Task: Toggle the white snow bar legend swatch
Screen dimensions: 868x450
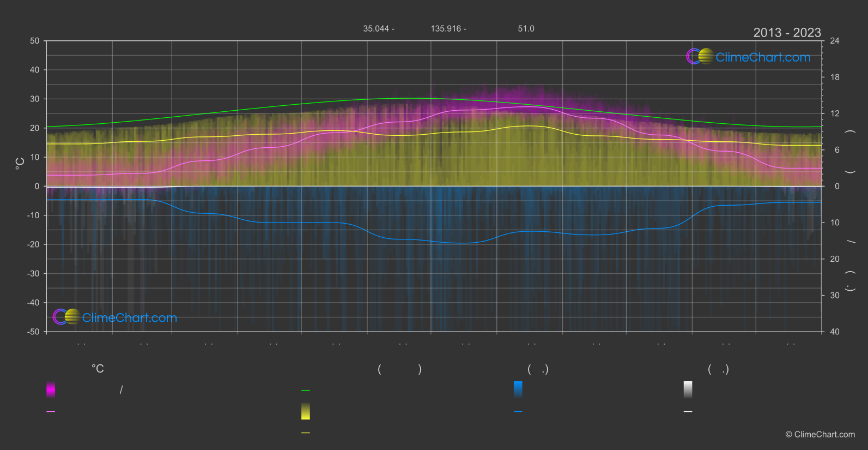Action: click(688, 389)
